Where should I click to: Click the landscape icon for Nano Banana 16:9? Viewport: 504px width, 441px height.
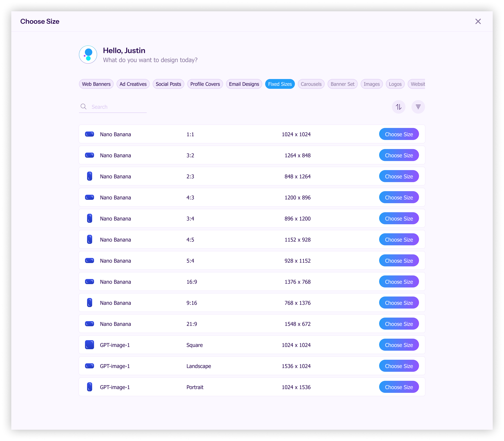click(x=90, y=281)
